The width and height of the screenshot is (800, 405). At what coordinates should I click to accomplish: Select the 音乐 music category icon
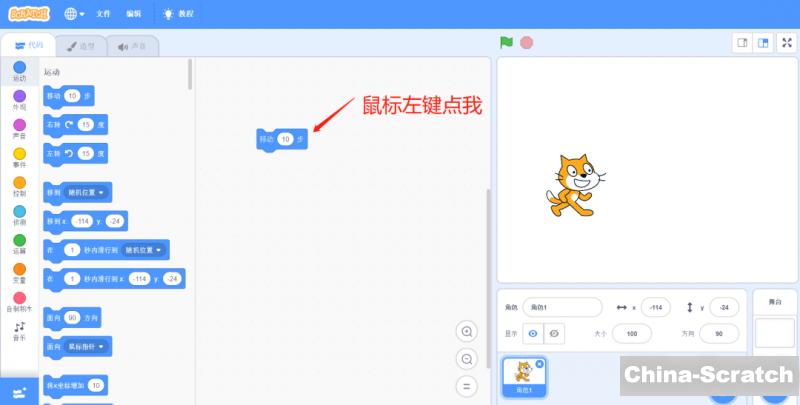point(19,328)
